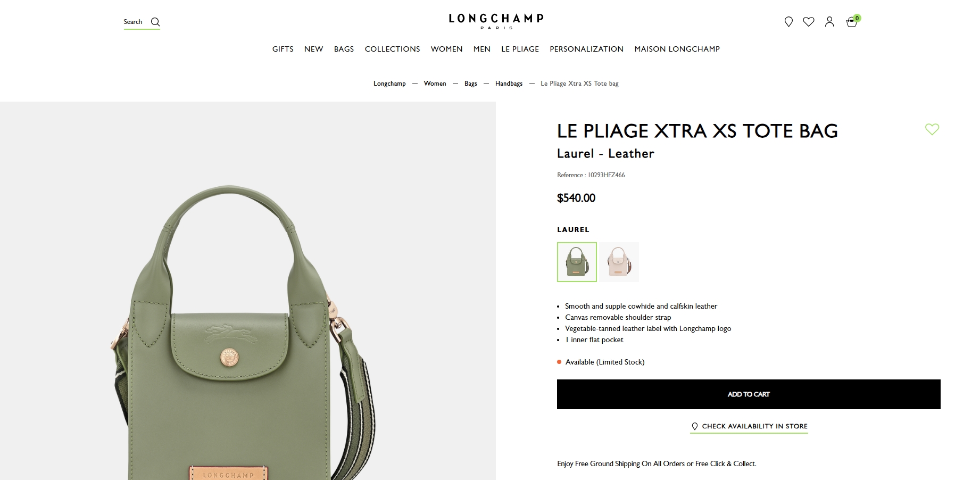Open the Collections menu
The image size is (980, 480).
tap(392, 49)
